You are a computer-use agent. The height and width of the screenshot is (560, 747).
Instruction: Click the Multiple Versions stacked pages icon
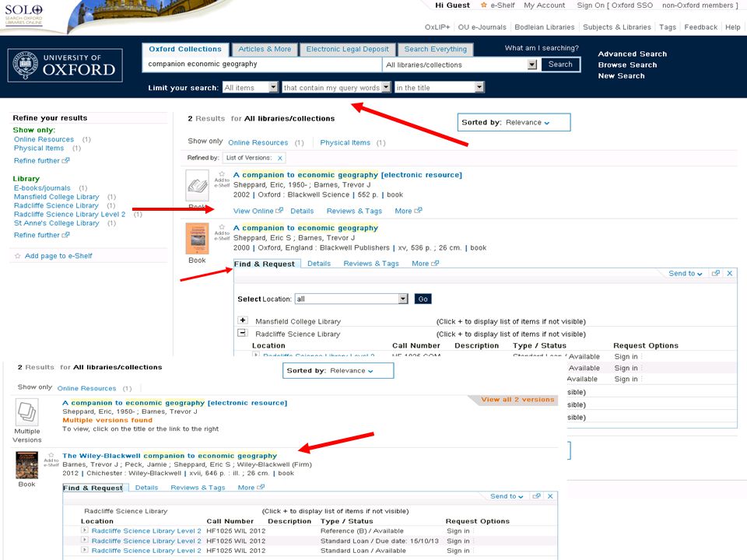pos(27,411)
